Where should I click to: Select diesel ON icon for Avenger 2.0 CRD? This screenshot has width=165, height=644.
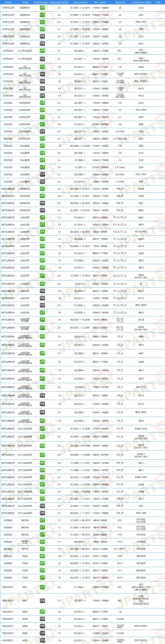42,131
